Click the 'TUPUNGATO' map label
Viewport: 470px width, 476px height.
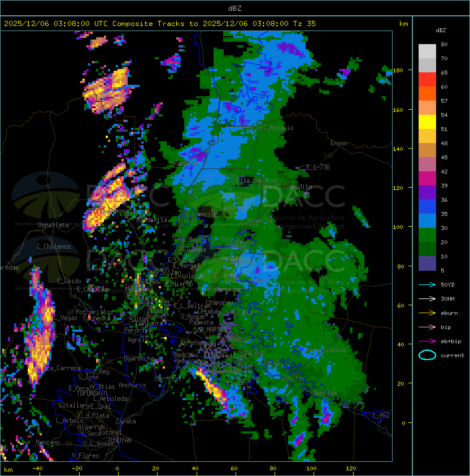[92, 393]
